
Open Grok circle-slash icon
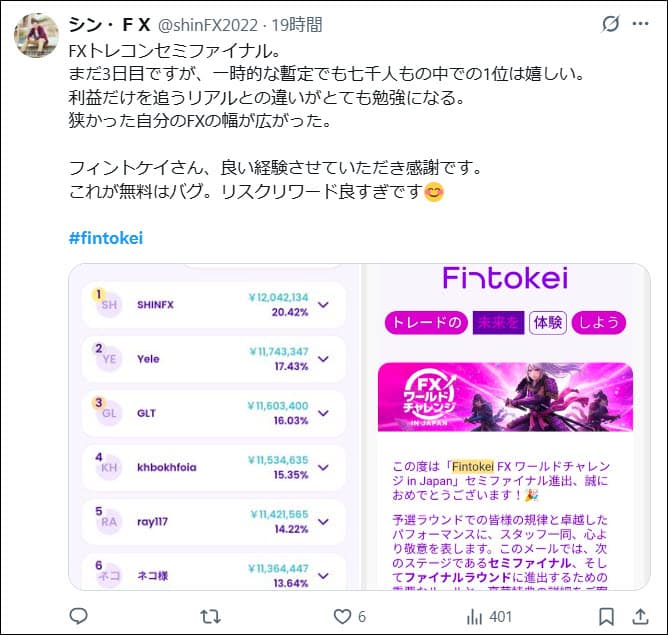610,23
